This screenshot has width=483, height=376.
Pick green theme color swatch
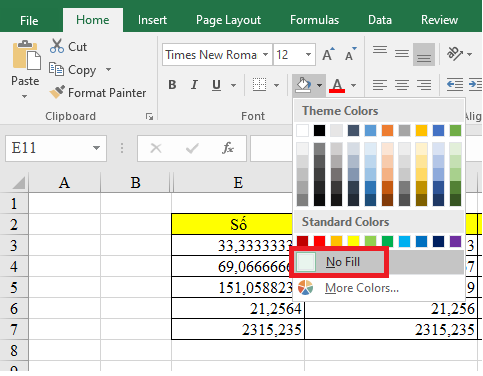(x=455, y=130)
